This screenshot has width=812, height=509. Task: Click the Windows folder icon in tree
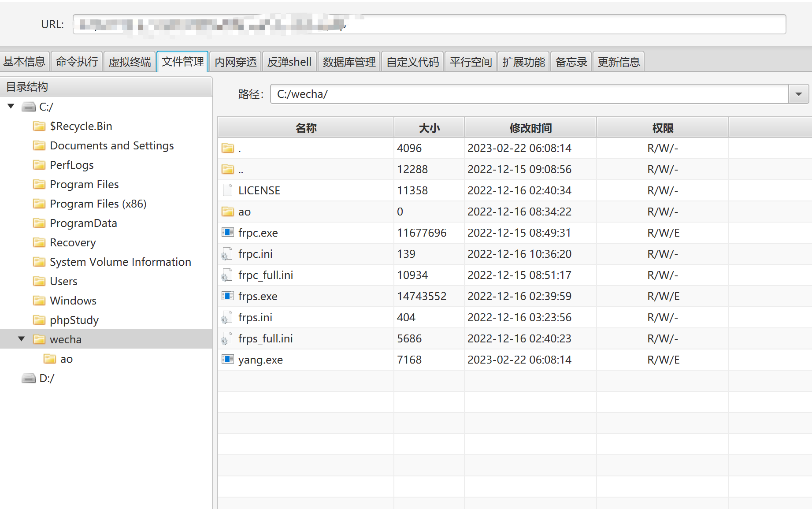pyautogui.click(x=39, y=301)
